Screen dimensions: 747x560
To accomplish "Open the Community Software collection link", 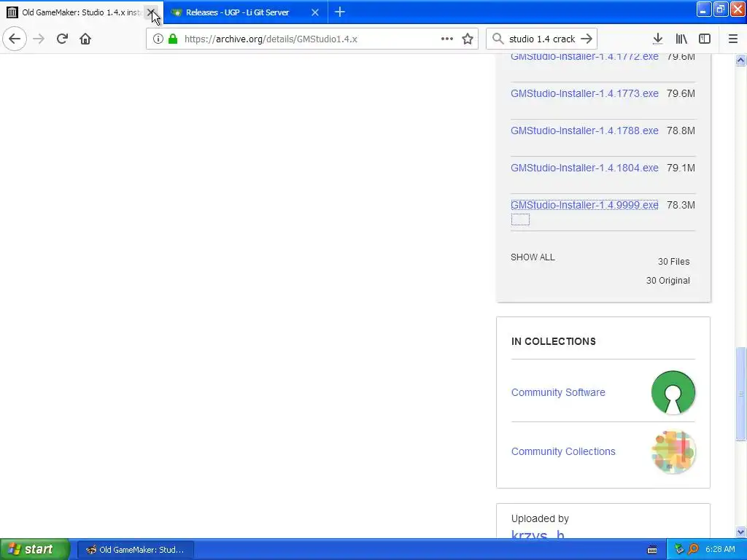I will 558,392.
